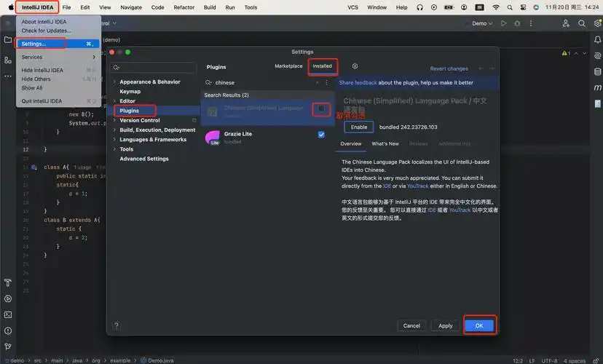The width and height of the screenshot is (603, 364).
Task: Click the plugins gear options icon
Action: (x=355, y=66)
